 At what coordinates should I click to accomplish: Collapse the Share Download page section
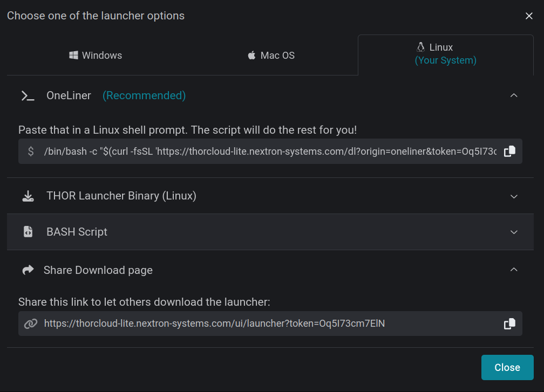tap(514, 270)
